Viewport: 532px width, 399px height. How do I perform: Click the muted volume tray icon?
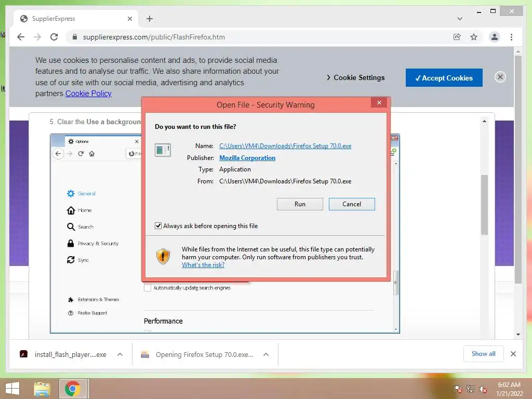pos(483,389)
